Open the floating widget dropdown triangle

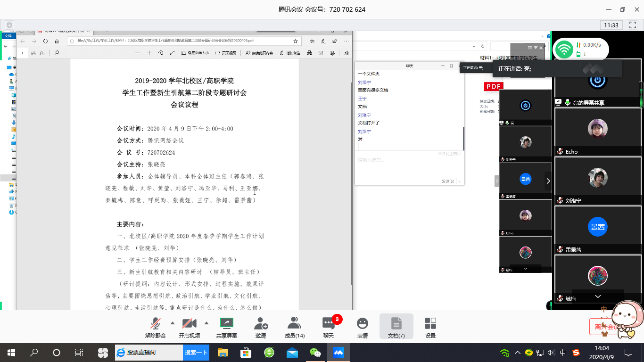[536, 48]
